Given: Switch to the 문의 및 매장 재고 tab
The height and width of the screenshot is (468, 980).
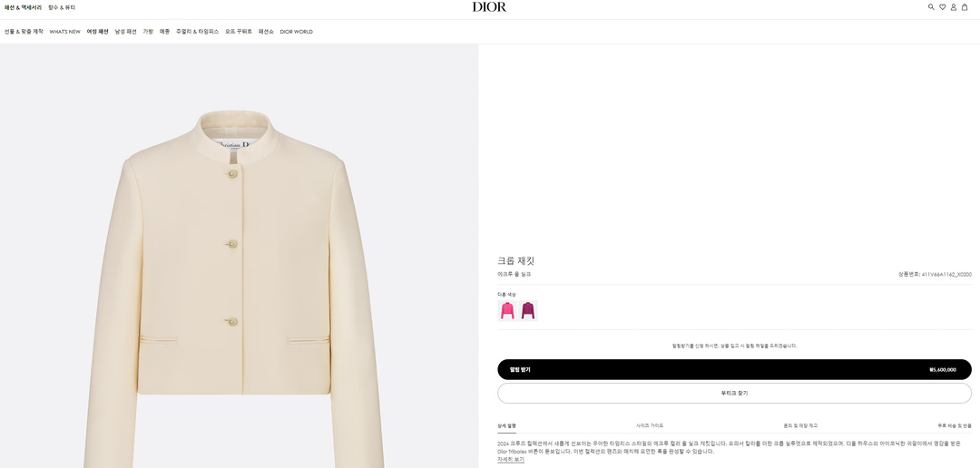Looking at the screenshot, I should click(x=800, y=425).
